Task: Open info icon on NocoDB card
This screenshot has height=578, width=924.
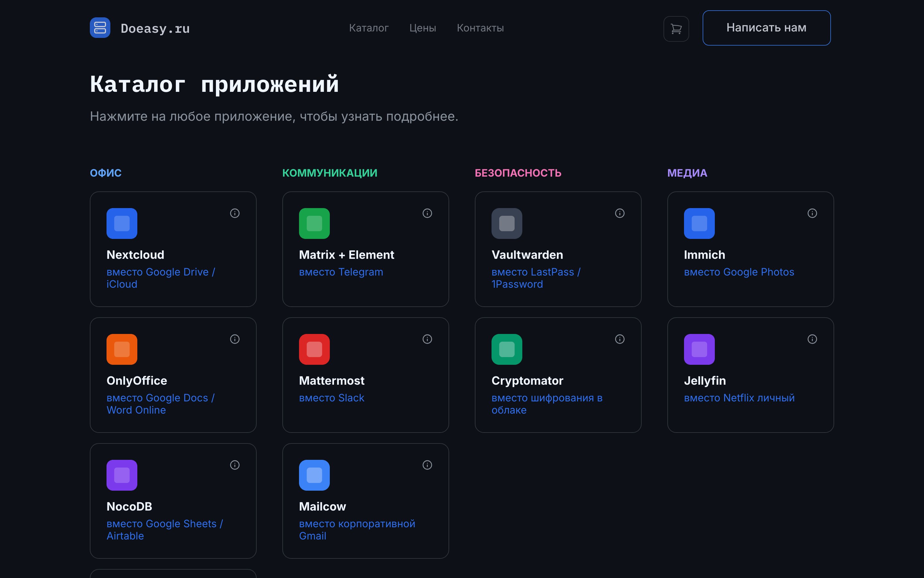Action: click(x=235, y=465)
